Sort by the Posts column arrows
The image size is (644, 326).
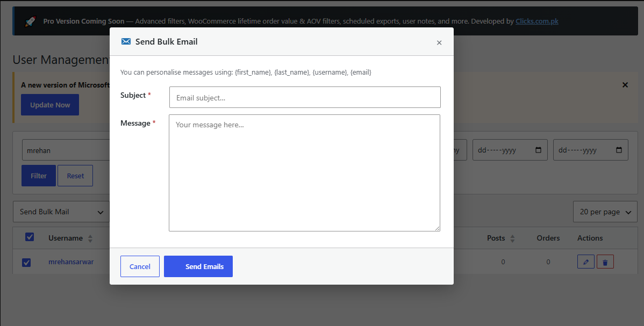(513, 238)
